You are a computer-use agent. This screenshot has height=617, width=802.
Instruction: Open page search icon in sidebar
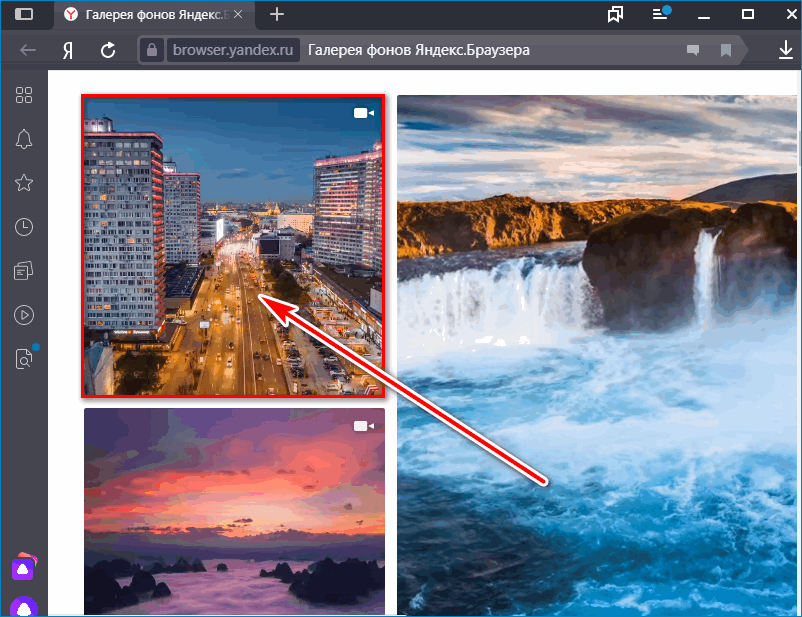point(24,359)
